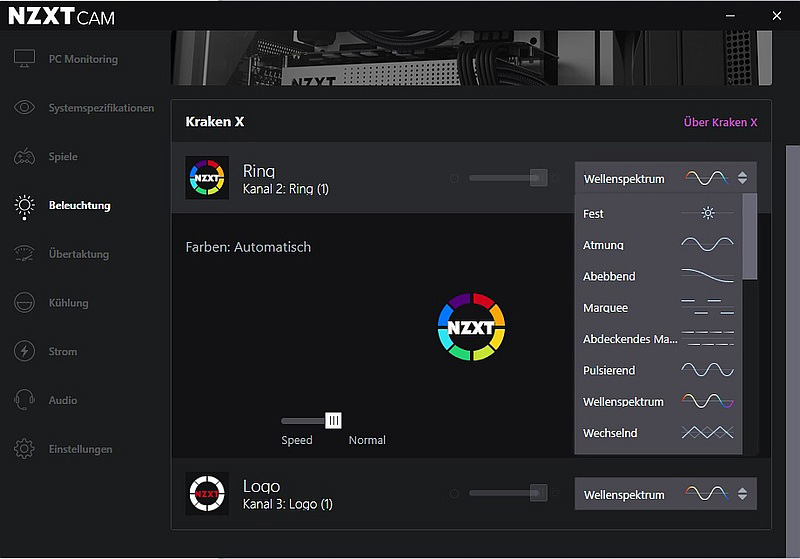This screenshot has width=800, height=559.
Task: Switch to Übertaktung section
Action: [79, 254]
